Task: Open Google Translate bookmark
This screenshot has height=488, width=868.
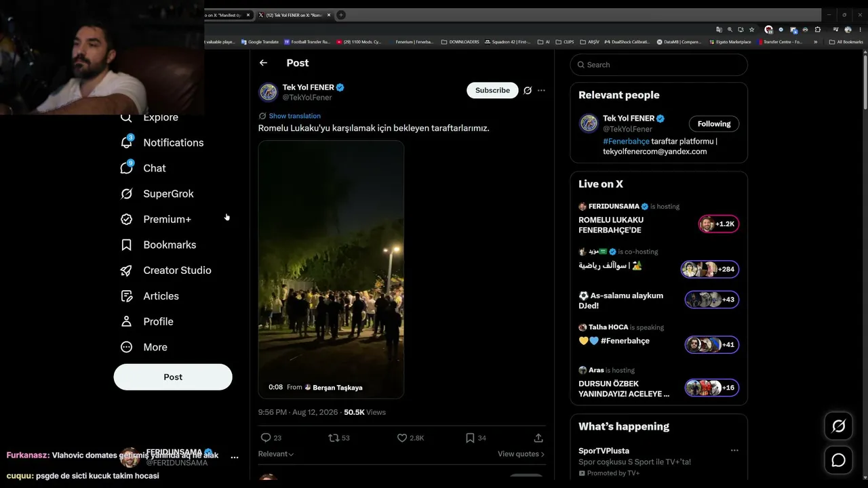Action: 260,42
